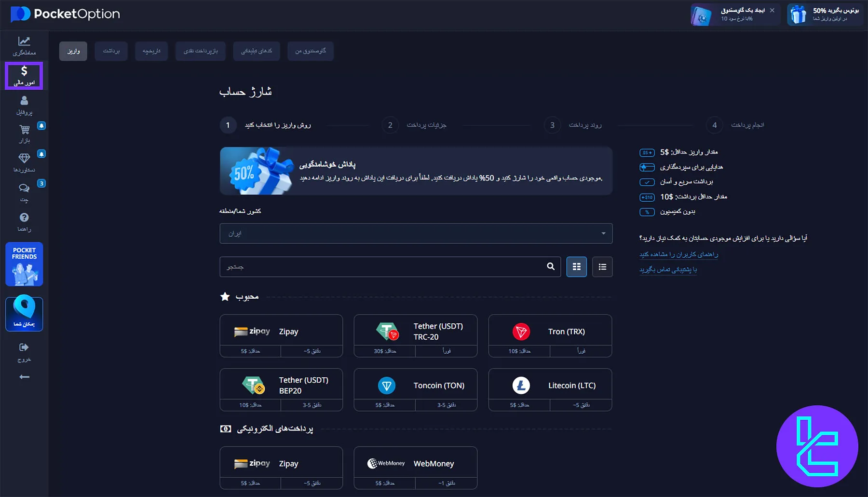Contact support via the پشتیبانی link

point(668,269)
